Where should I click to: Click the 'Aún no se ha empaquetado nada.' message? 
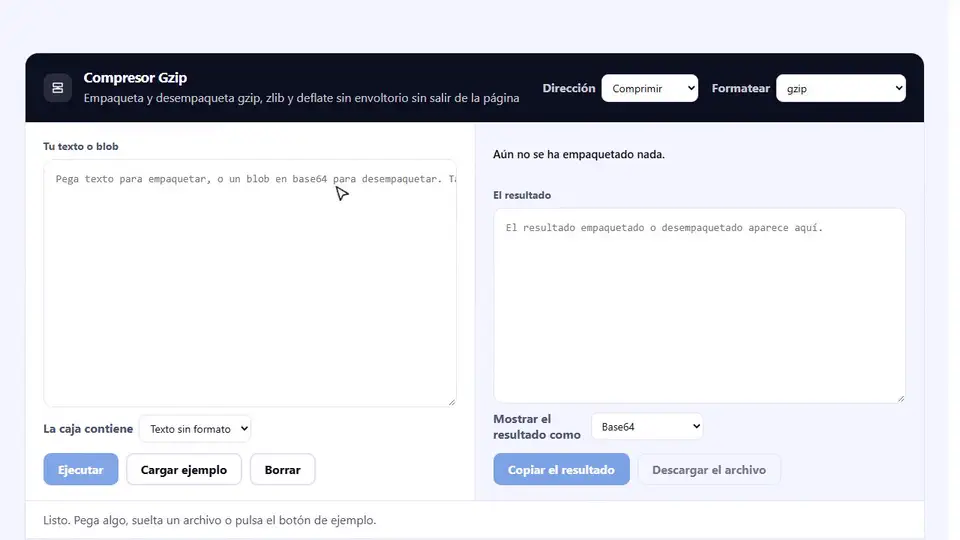(579, 154)
